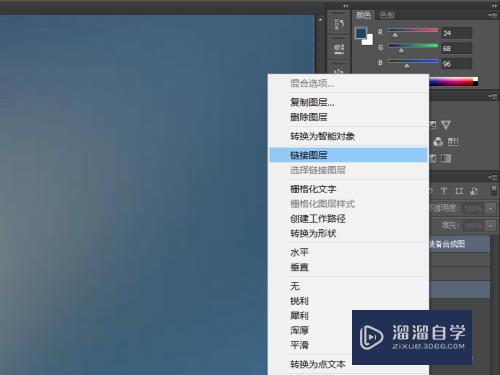Select the 装备合成图 layer

[x=459, y=244]
